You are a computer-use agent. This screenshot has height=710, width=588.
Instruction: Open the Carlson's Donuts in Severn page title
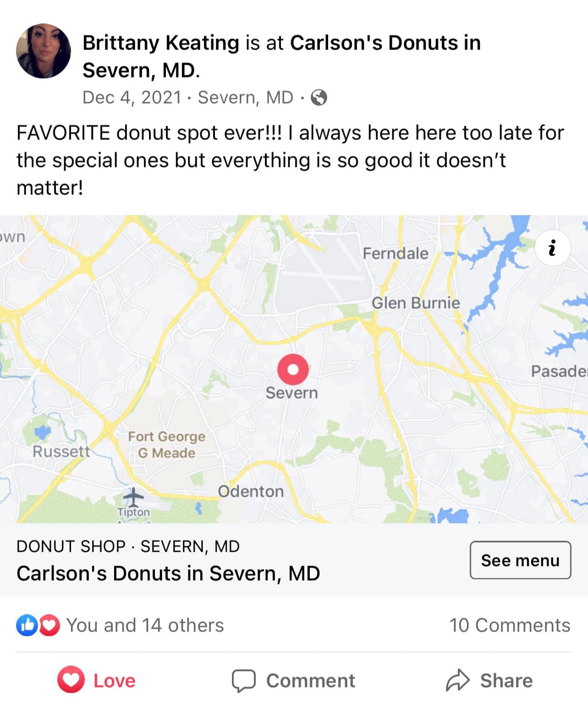pos(168,573)
